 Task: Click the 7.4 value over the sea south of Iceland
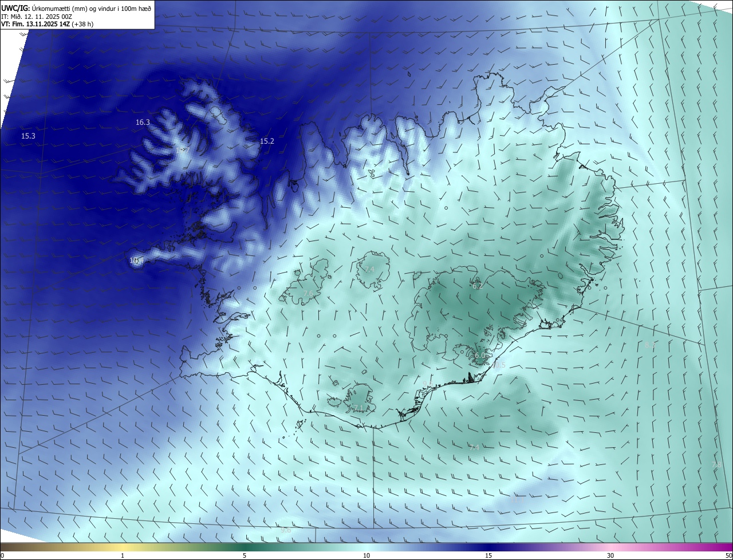click(474, 447)
